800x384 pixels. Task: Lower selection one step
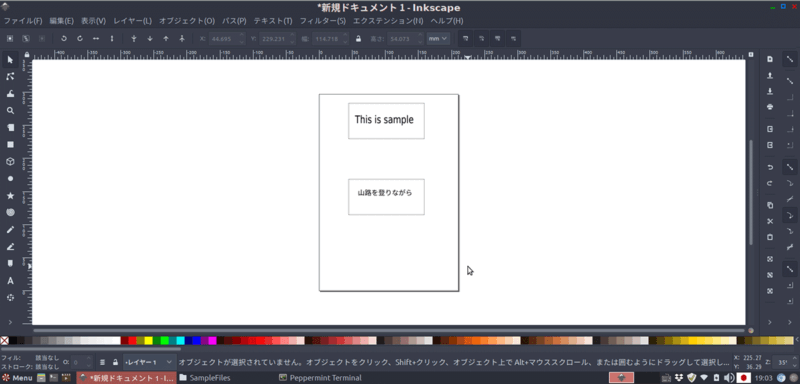pos(150,38)
